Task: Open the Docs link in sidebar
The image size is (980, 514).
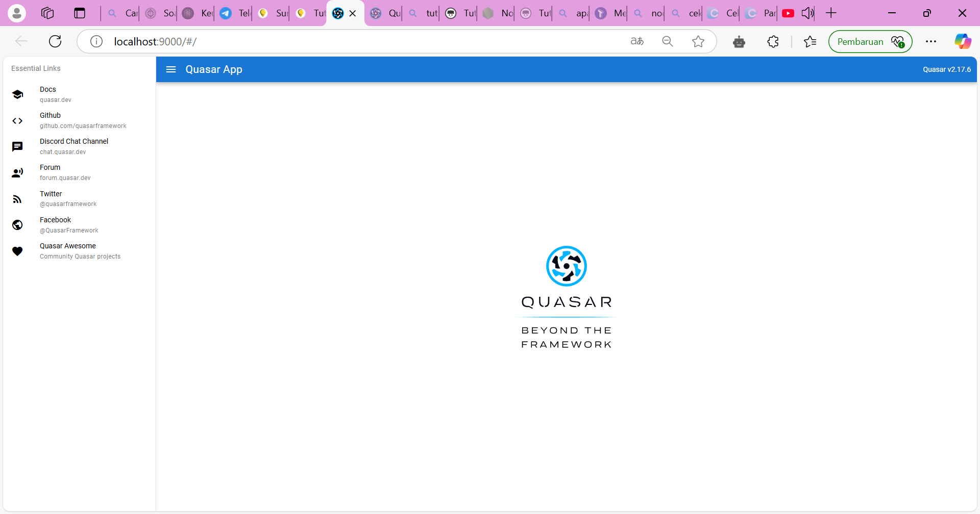Action: coord(79,94)
